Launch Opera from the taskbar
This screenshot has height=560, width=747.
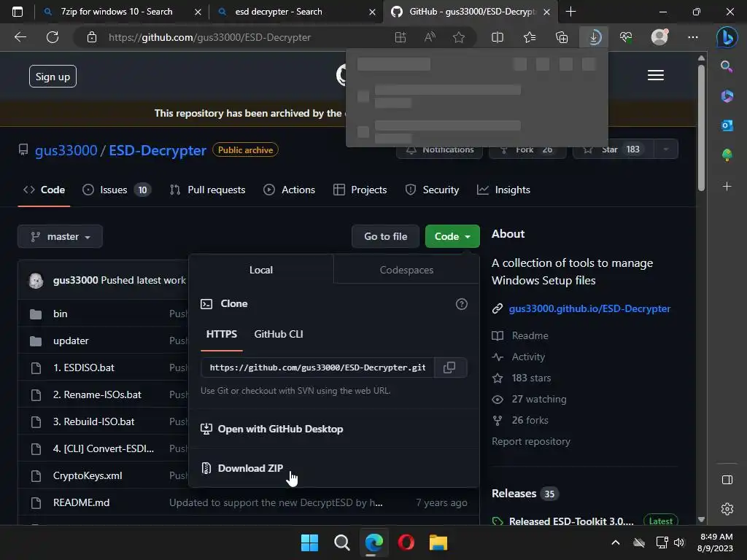click(x=406, y=542)
